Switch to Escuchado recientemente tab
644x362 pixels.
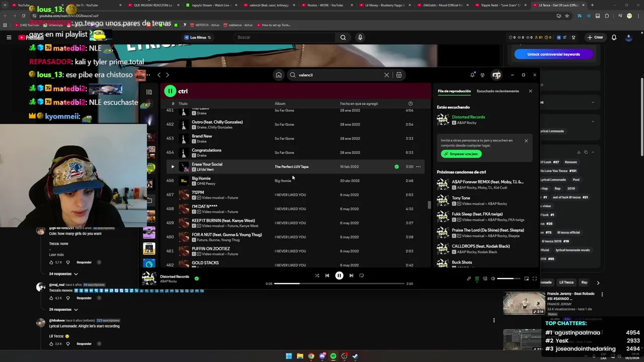(x=498, y=91)
